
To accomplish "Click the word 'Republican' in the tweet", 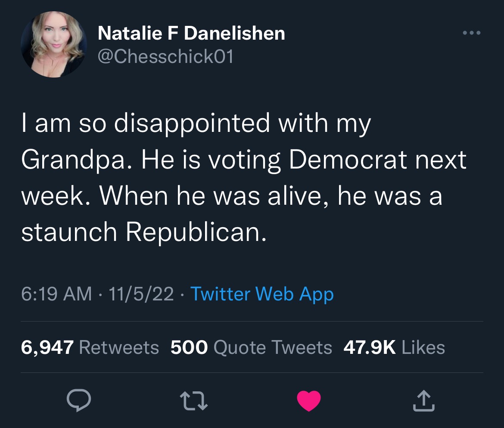I will pyautogui.click(x=196, y=232).
